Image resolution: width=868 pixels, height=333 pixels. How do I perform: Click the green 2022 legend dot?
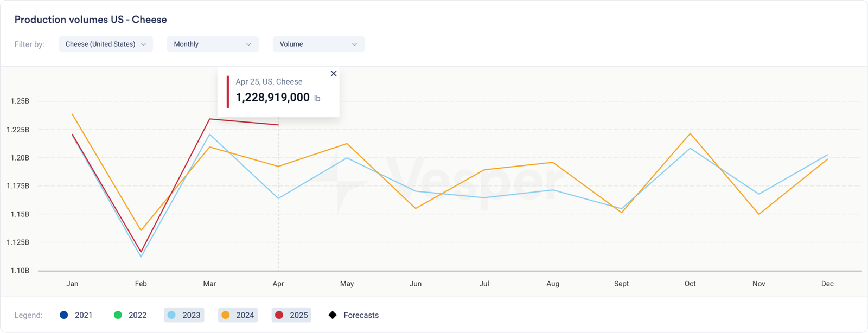(118, 315)
